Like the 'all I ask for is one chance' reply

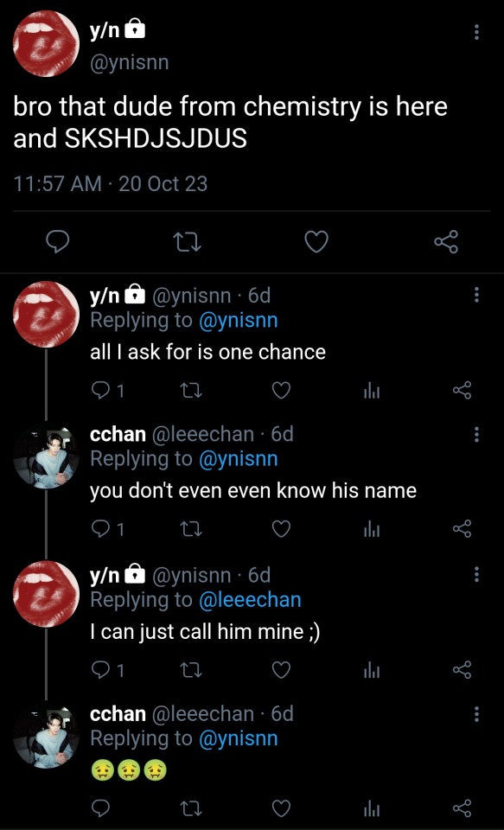coord(281,391)
